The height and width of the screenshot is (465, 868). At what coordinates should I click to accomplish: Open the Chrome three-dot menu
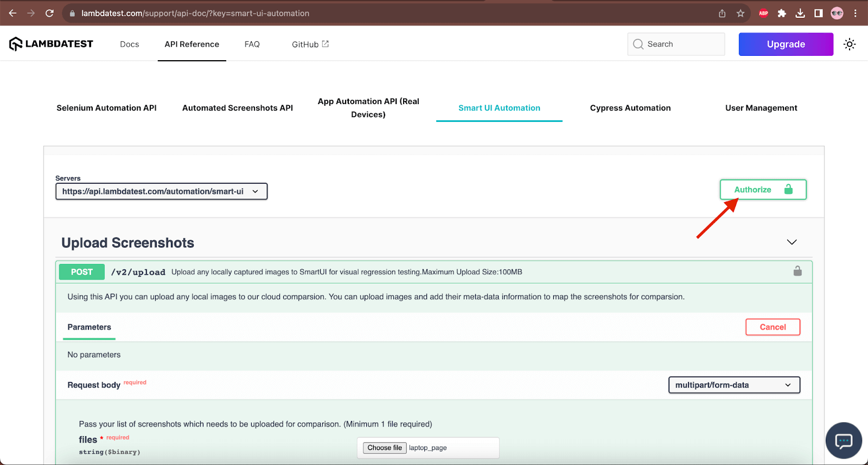(856, 14)
